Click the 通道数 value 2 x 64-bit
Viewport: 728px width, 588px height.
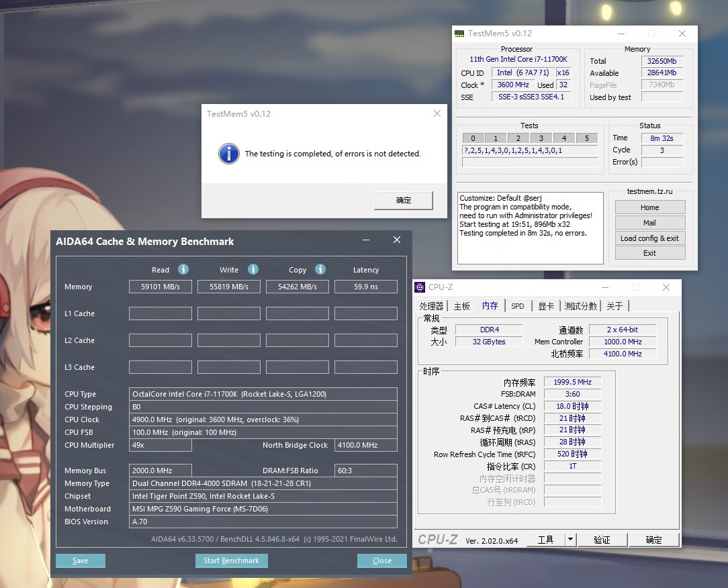(623, 330)
